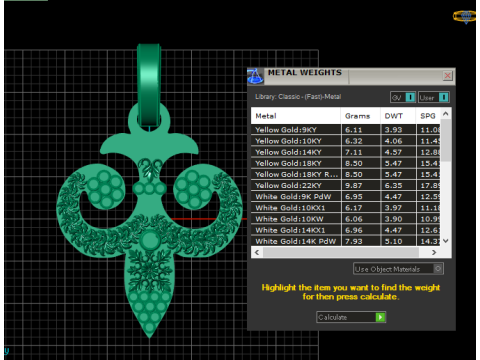Enable Use Object Materials option
This screenshot has width=480, height=360.
398,269
